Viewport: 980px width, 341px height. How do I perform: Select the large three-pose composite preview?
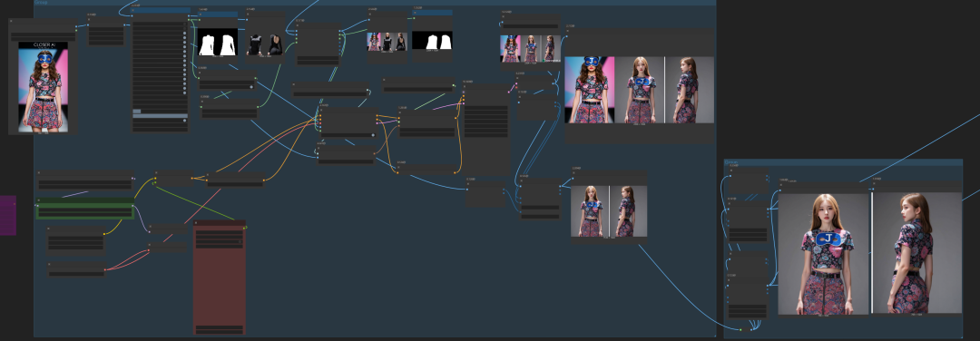[x=639, y=90]
